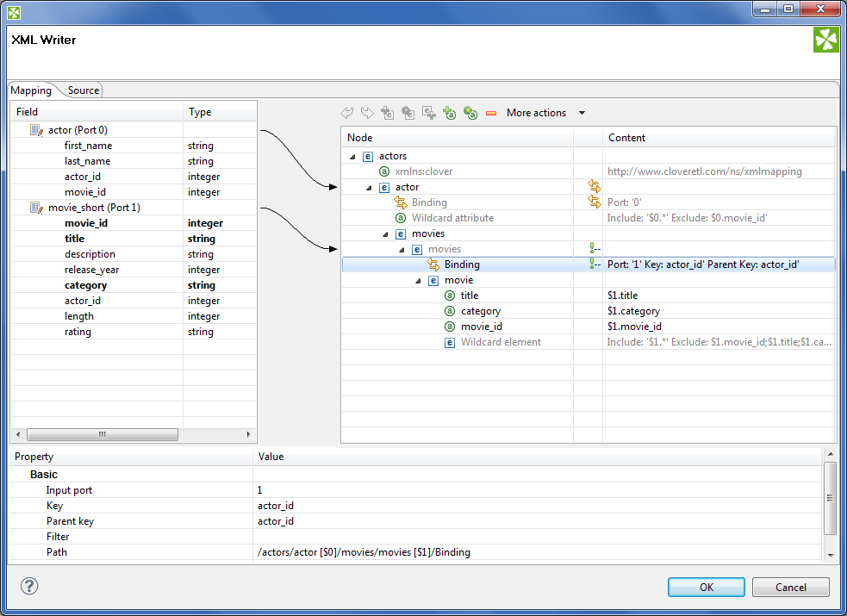847x616 pixels.
Task: Click the Add sibling element toolbar icon
Action: [429, 112]
